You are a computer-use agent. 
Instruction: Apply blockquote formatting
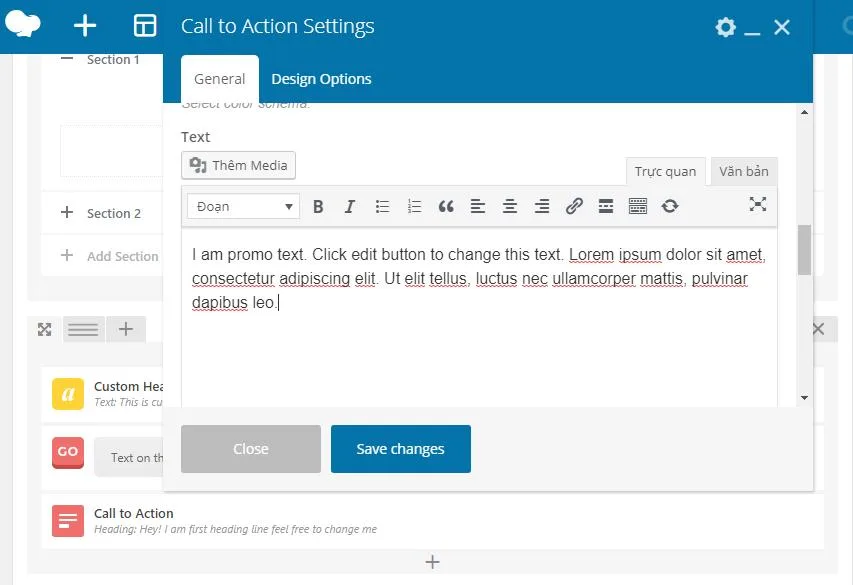click(x=446, y=207)
